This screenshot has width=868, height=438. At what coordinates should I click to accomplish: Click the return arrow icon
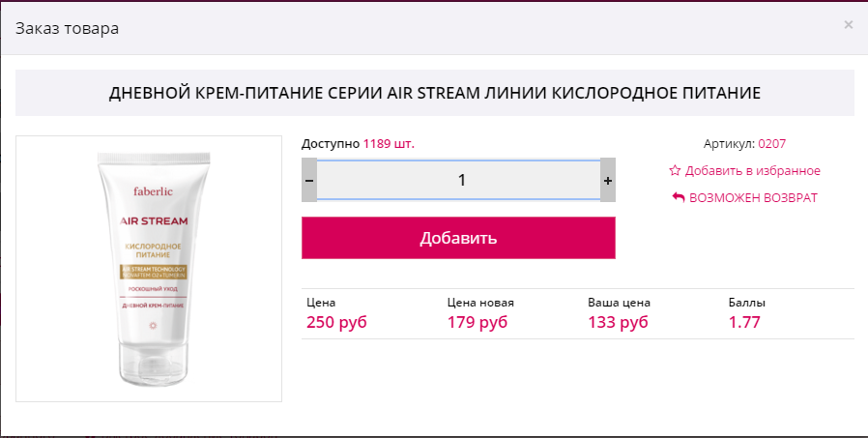[679, 197]
